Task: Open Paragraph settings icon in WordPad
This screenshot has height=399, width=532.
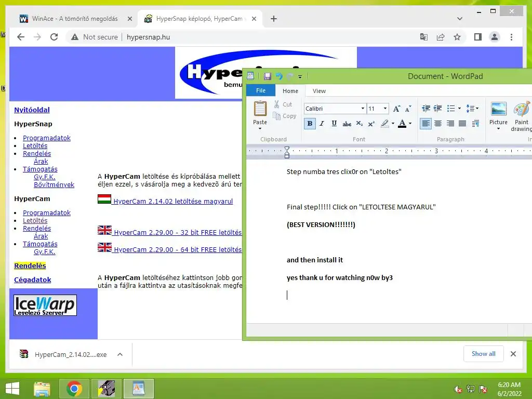Action: click(x=475, y=124)
